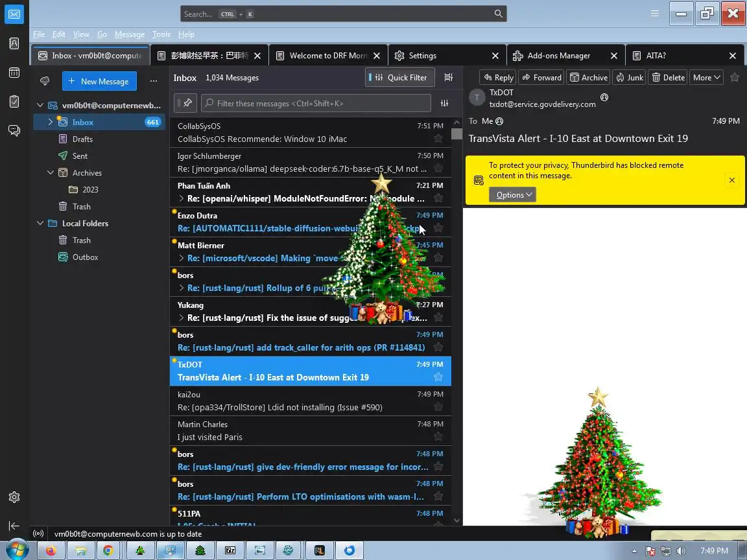Click the Filter these messages field
This screenshot has height=560, width=747.
tap(316, 103)
